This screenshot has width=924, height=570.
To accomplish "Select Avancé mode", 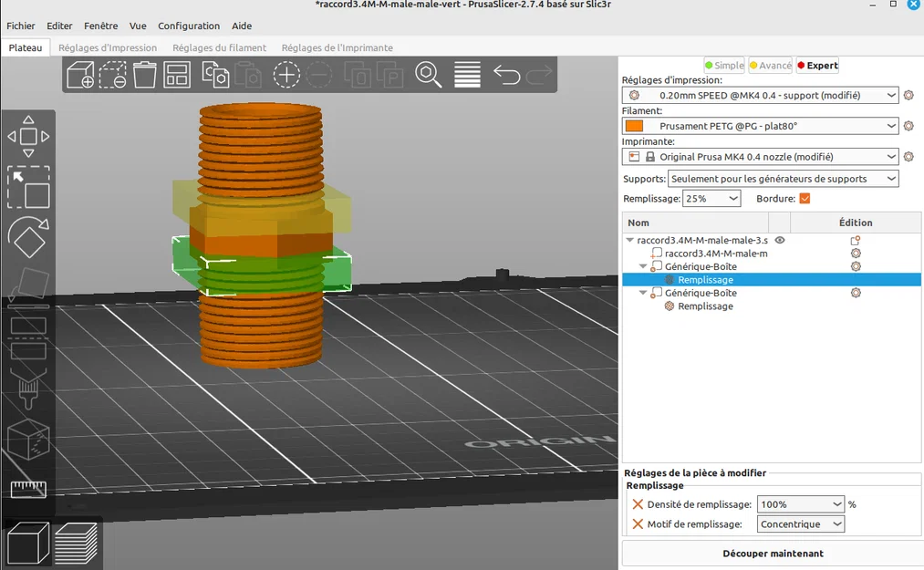I will point(770,66).
